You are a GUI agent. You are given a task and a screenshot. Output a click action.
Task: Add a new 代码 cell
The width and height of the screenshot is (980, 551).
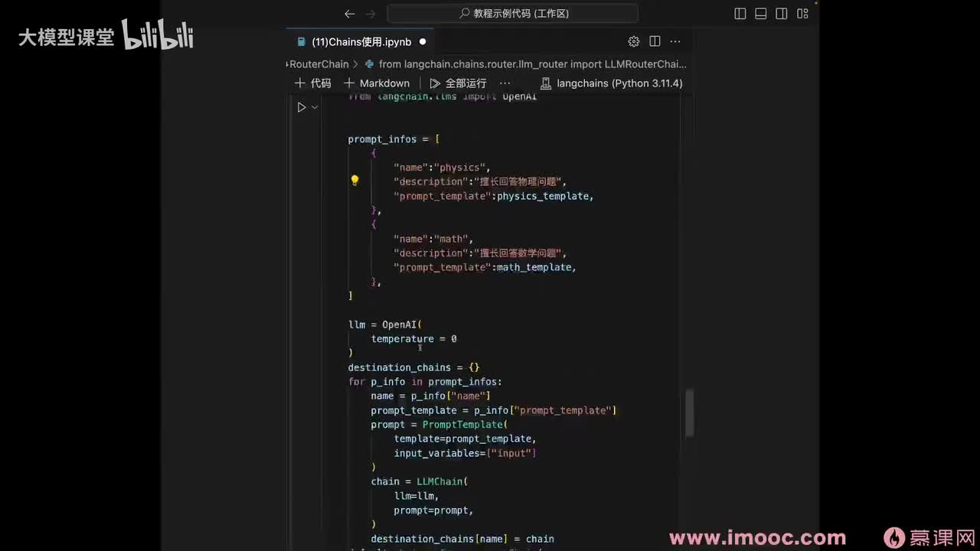point(313,83)
